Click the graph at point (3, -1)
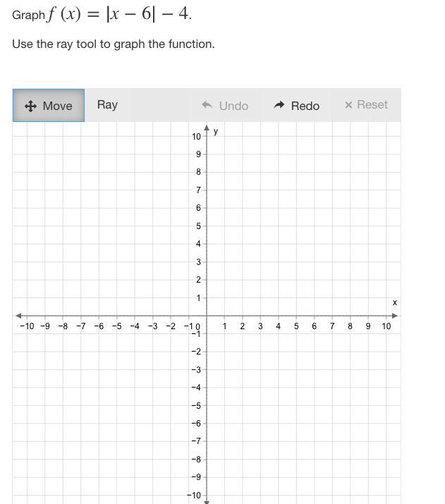This screenshot has height=504, width=445. tap(260, 333)
